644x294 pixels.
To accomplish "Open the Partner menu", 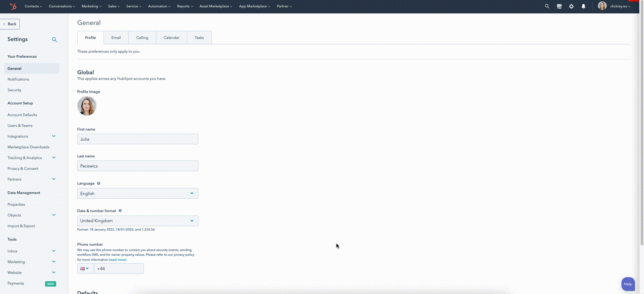I will (x=284, y=6).
